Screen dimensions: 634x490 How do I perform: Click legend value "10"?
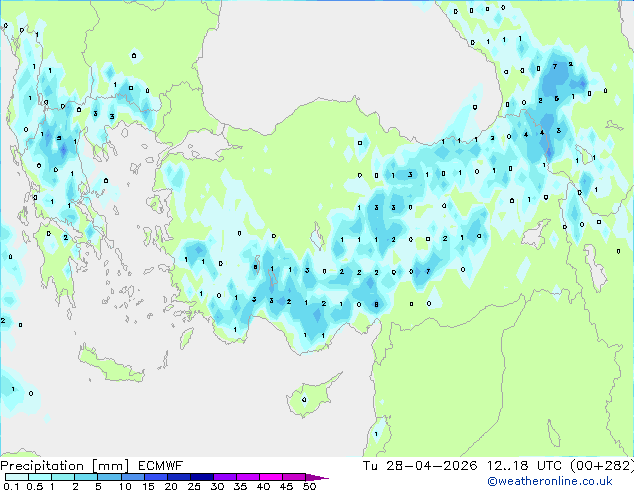pyautogui.click(x=125, y=486)
